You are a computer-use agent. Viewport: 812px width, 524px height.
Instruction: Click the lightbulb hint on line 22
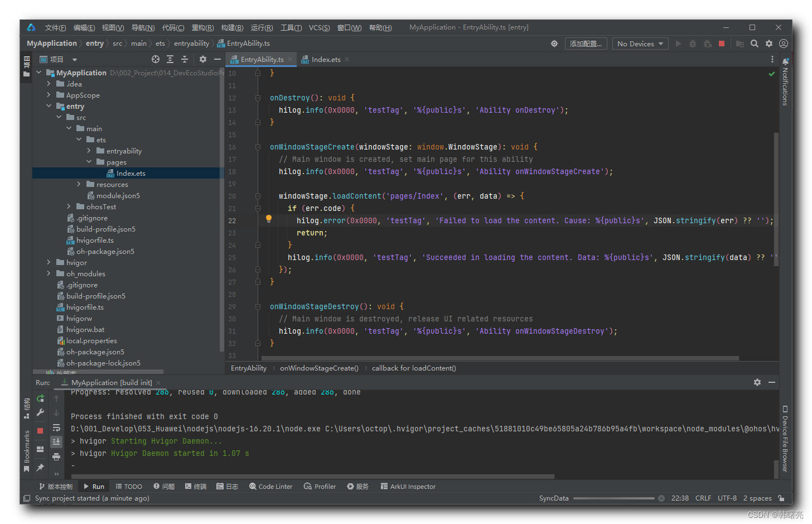point(269,219)
